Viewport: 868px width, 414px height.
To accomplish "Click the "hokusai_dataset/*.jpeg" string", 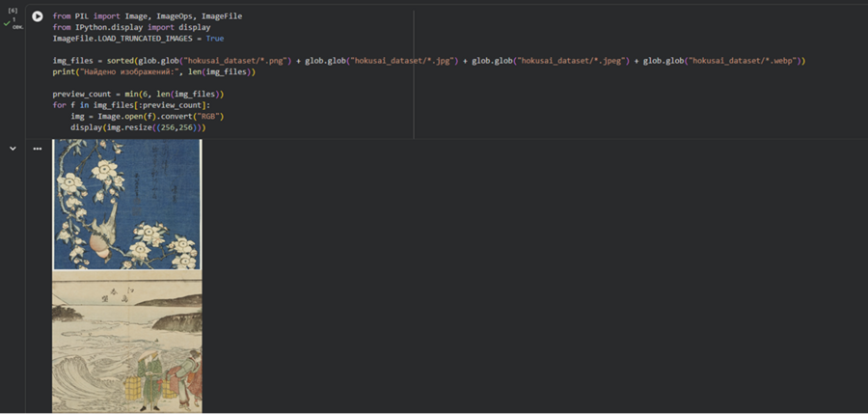I will 572,61.
